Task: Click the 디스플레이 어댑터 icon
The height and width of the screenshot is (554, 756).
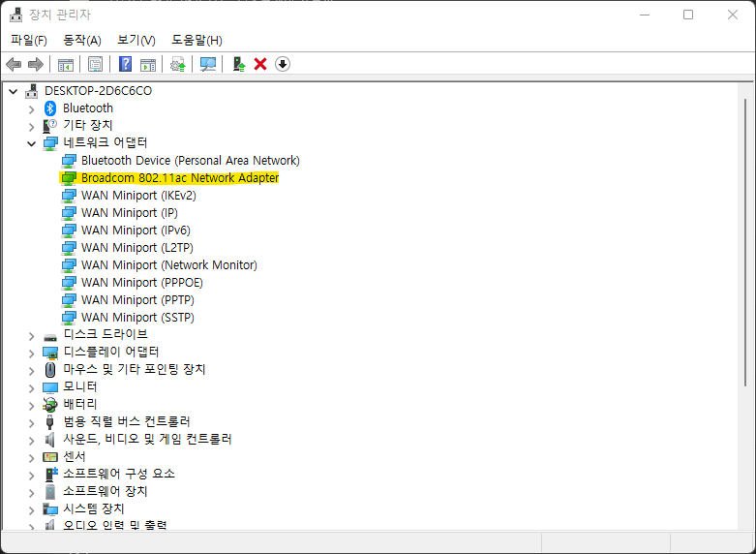Action: [50, 353]
